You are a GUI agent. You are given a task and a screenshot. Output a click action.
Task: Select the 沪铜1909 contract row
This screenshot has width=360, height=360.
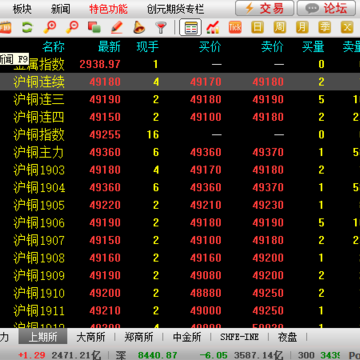coord(180,276)
